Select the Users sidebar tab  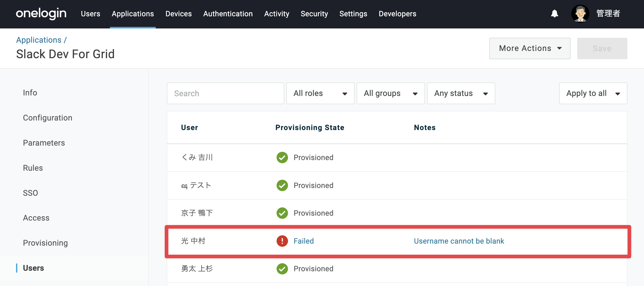pyautogui.click(x=33, y=268)
